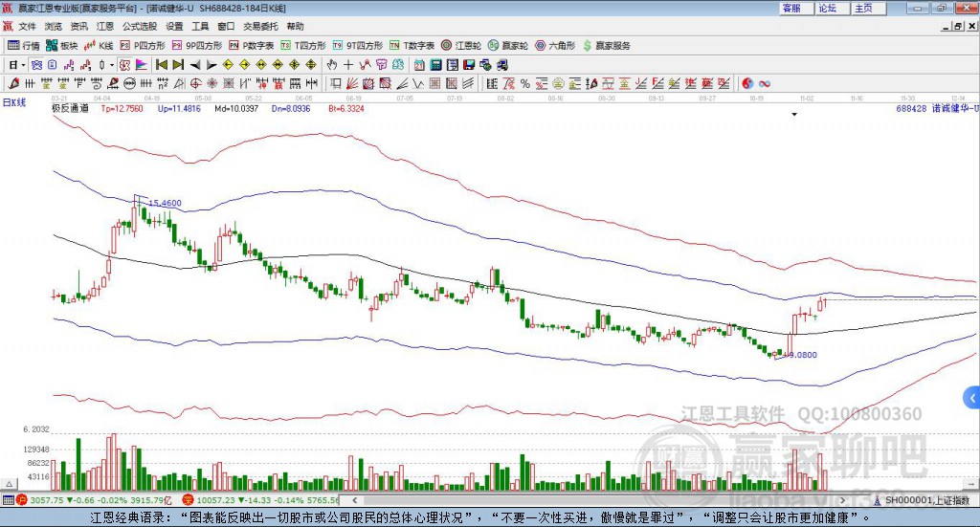
Task: Open the 江恩轮 Gann wheel
Action: click(x=461, y=46)
